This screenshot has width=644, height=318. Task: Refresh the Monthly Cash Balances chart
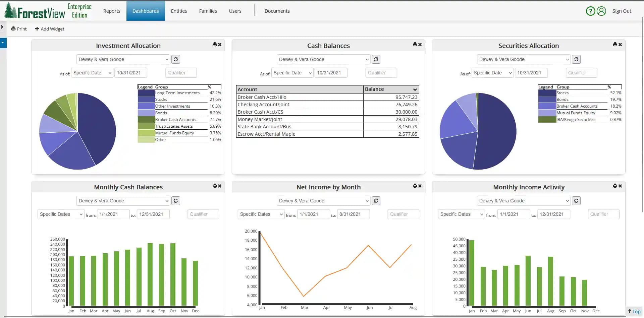[176, 201]
